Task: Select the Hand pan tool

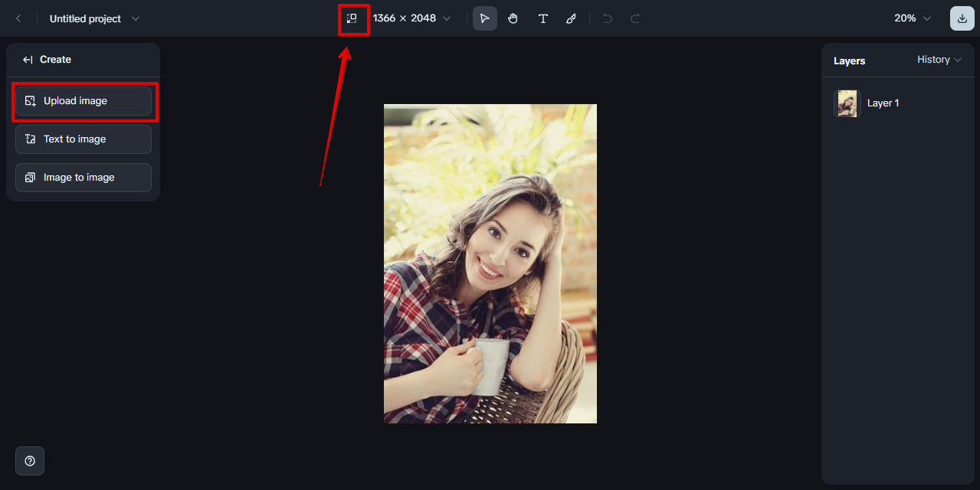Action: [513, 18]
